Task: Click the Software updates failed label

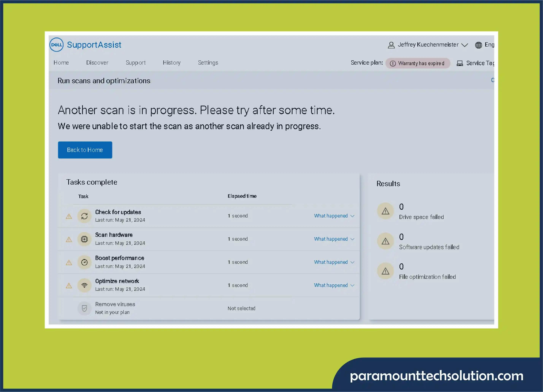Action: click(x=429, y=247)
